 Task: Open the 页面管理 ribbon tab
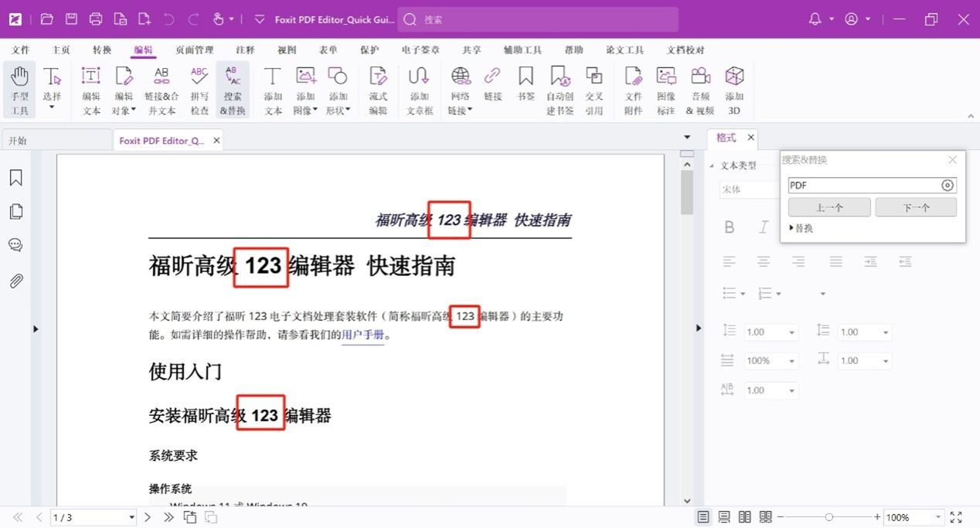[x=194, y=50]
